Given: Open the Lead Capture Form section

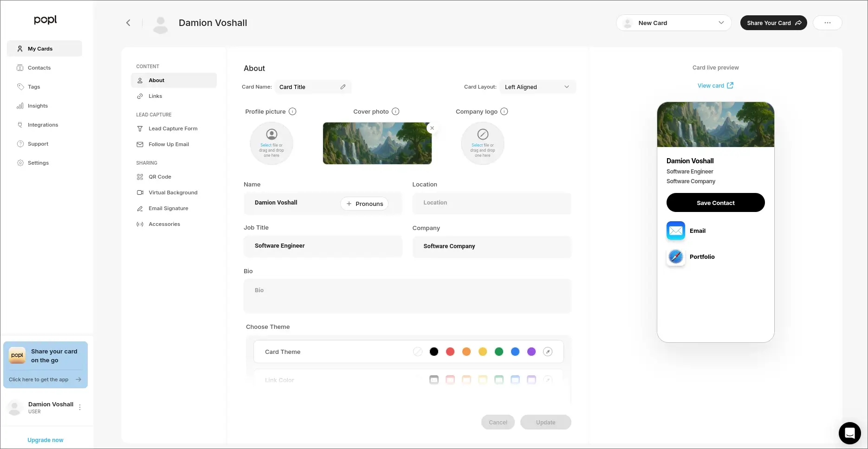Looking at the screenshot, I should 173,128.
